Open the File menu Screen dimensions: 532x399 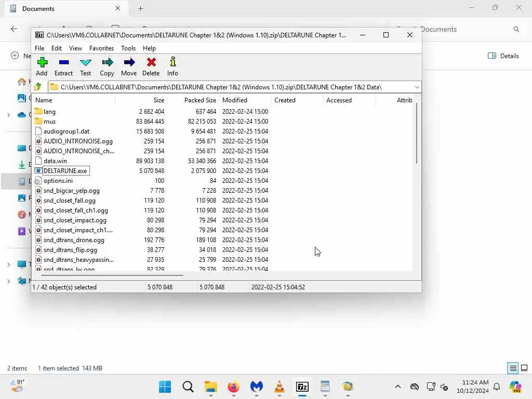[39, 48]
